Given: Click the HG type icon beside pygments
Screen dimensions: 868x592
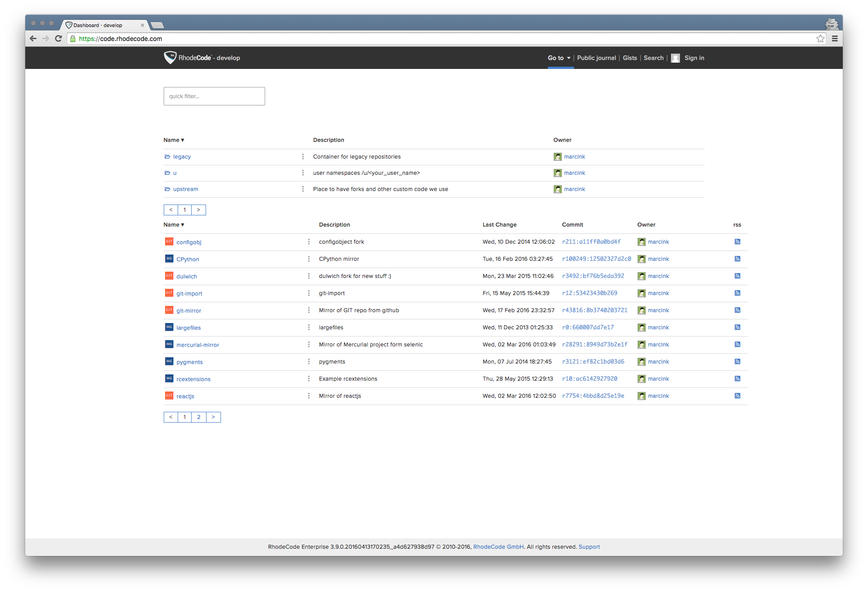Looking at the screenshot, I should [x=169, y=361].
